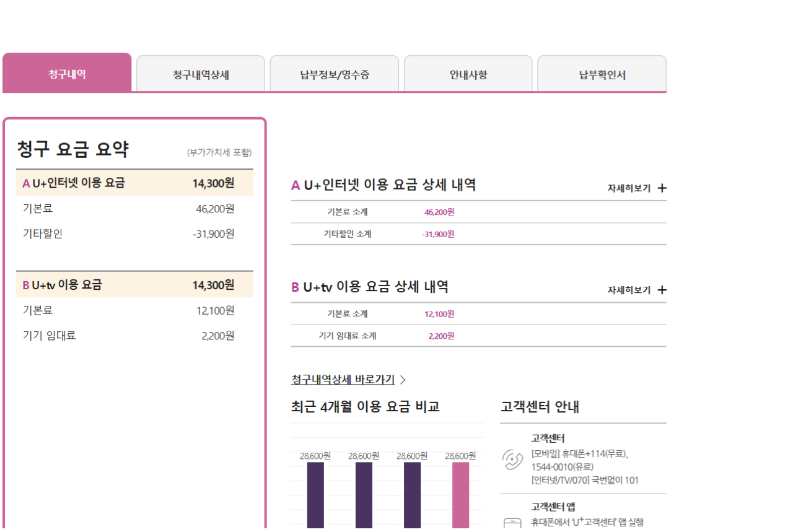Select the 'B U+tv 이용 요금' summary header
The image size is (811, 532).
tap(134, 285)
